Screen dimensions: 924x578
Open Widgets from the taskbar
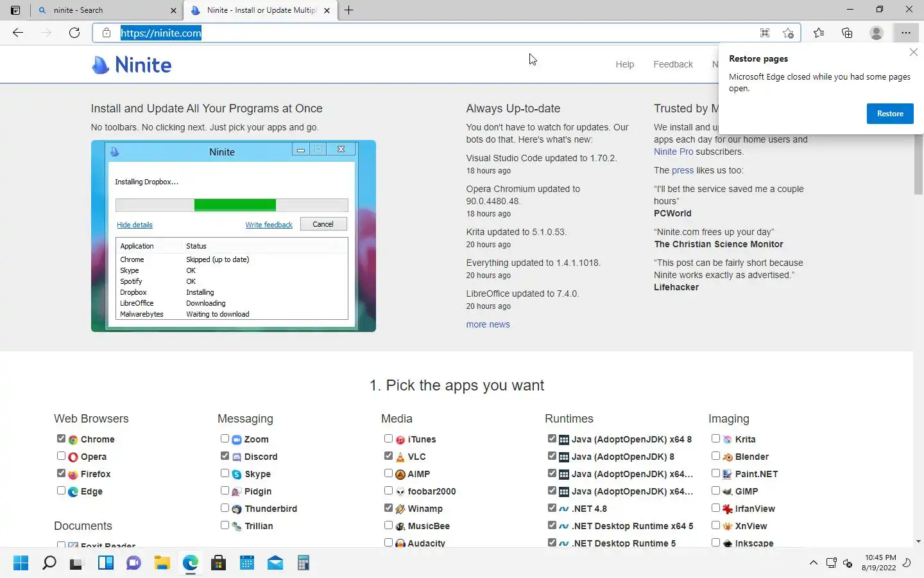click(x=105, y=563)
